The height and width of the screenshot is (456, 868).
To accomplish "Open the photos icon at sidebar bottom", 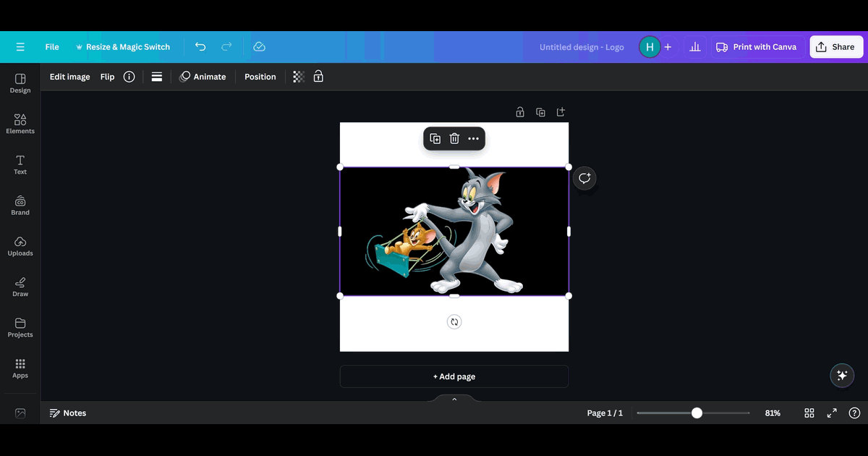I will click(x=20, y=413).
